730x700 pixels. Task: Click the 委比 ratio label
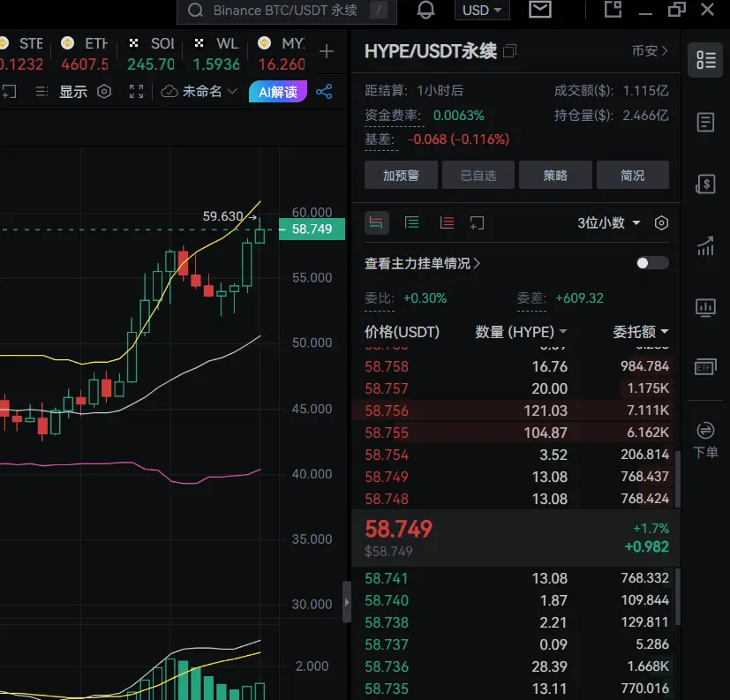[380, 297]
